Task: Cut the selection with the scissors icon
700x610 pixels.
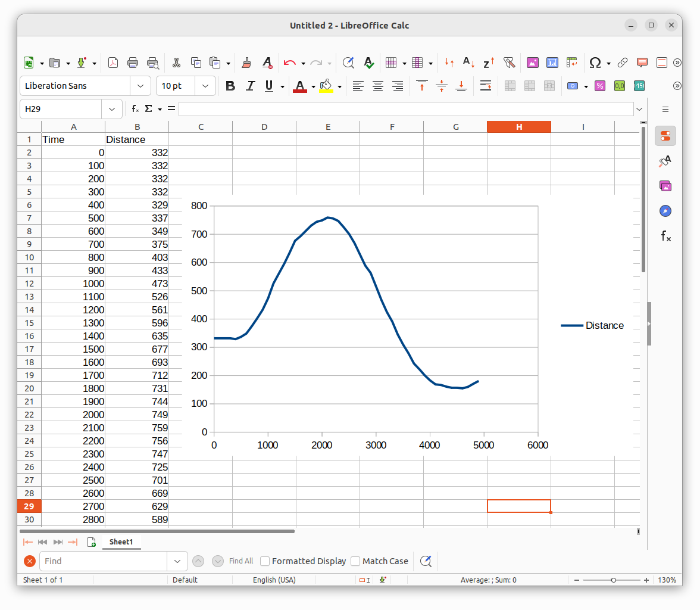Action: tap(176, 63)
